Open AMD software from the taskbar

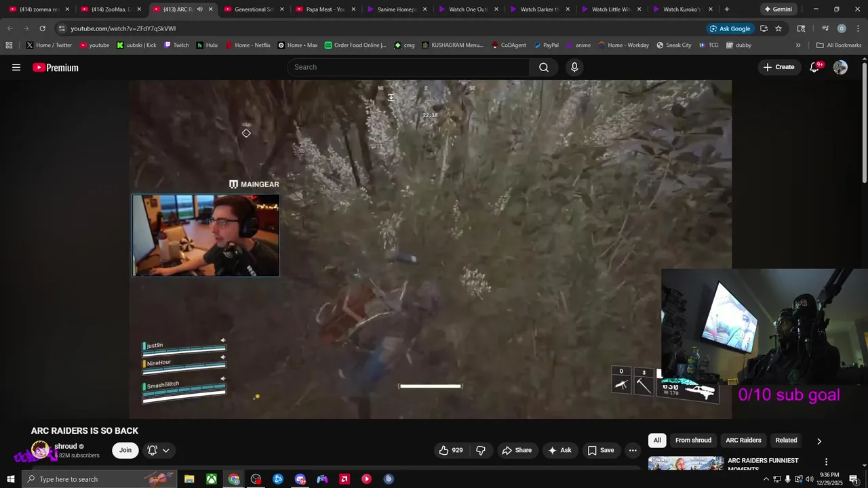coord(344,479)
